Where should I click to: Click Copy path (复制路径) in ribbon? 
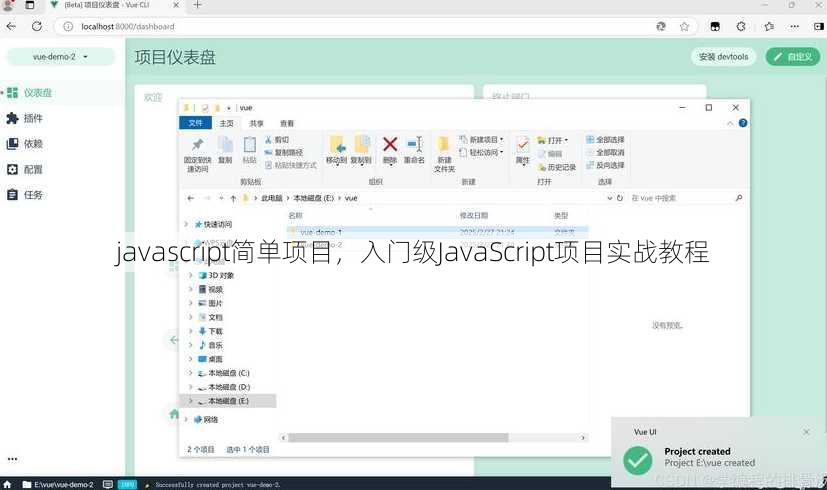click(284, 152)
